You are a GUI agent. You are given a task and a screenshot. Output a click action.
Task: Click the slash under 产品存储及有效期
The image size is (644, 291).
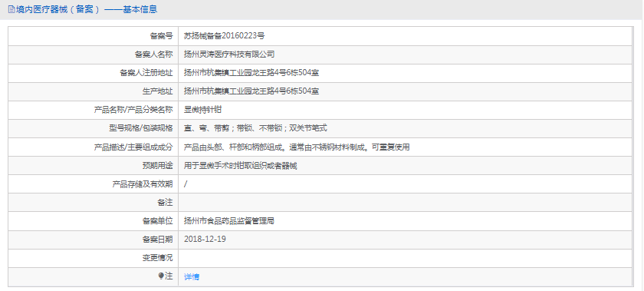(186, 184)
